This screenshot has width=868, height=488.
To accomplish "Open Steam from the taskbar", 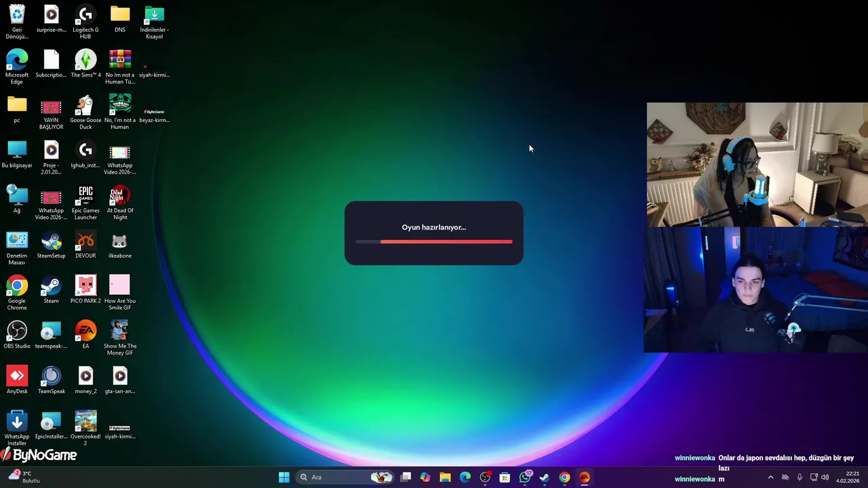I will pyautogui.click(x=545, y=477).
